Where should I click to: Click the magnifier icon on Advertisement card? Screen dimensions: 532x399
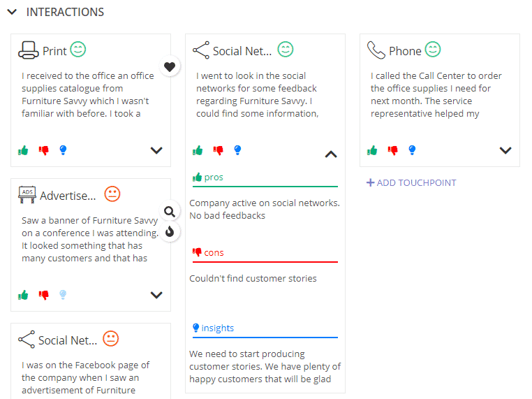(x=170, y=212)
